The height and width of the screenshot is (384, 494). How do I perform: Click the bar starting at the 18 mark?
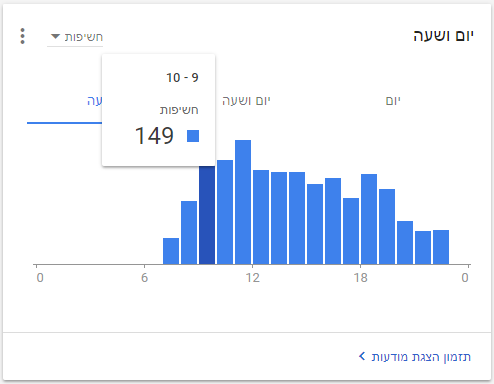pos(369,219)
